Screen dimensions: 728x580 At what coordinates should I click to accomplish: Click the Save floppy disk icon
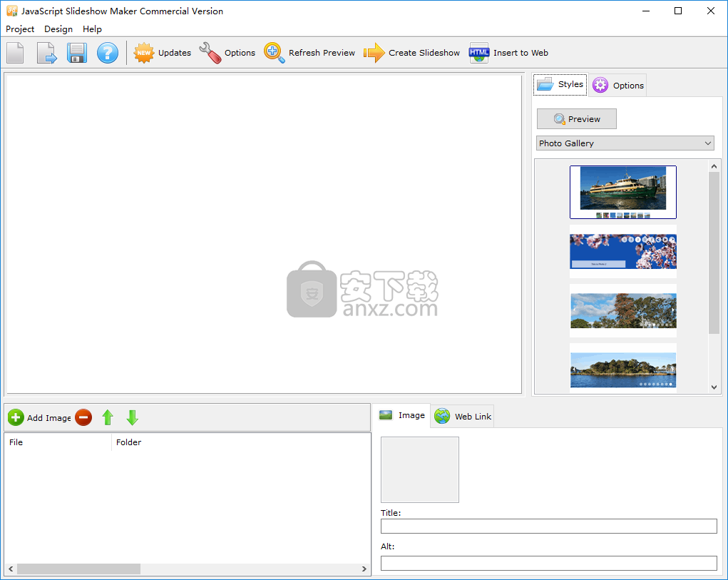pyautogui.click(x=77, y=53)
